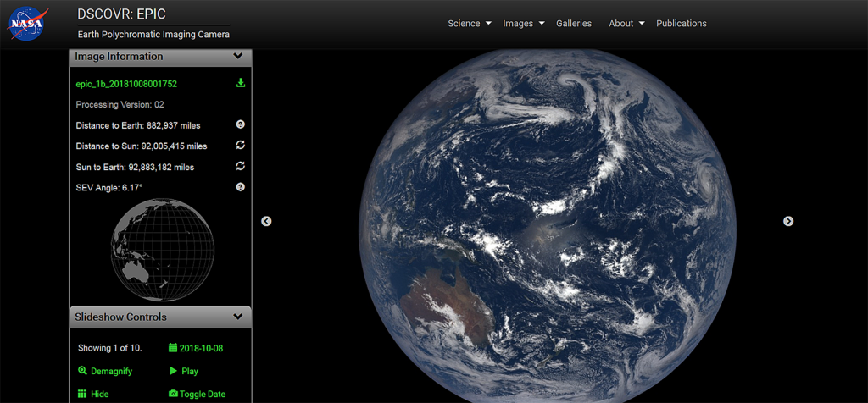Image resolution: width=868 pixels, height=403 pixels.
Task: Collapse the Slideshow Controls panel
Action: [238, 317]
